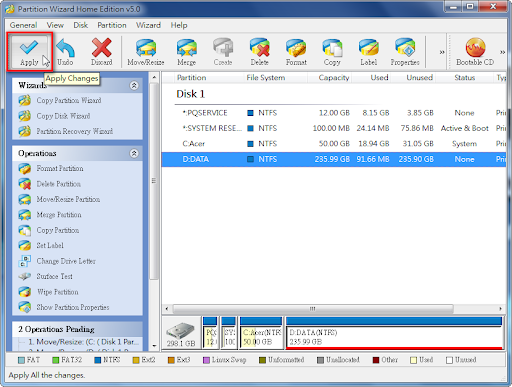Viewport: 512px width, 387px height.
Task: Click the Linux Swap legend swatch
Action: click(x=206, y=360)
